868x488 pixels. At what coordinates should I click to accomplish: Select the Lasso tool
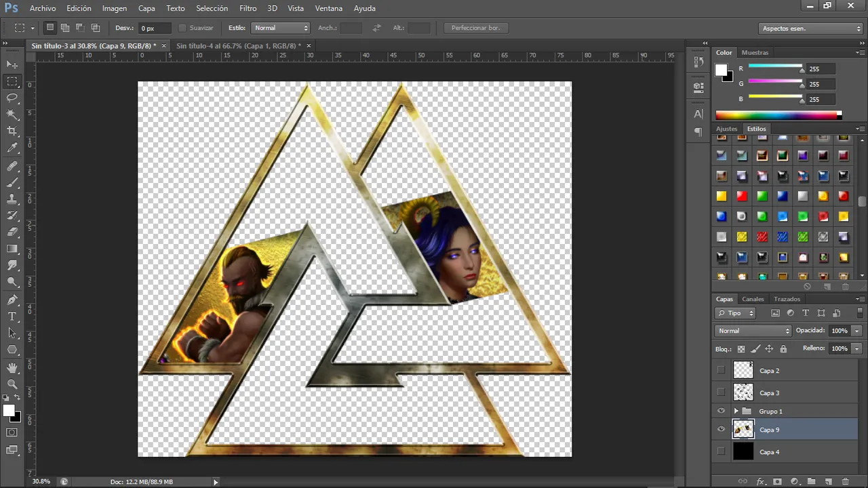point(12,98)
